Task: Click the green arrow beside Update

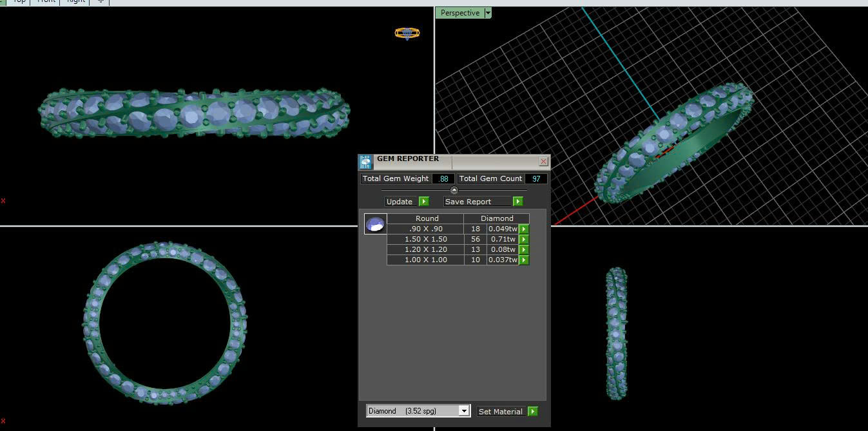Action: pyautogui.click(x=423, y=202)
